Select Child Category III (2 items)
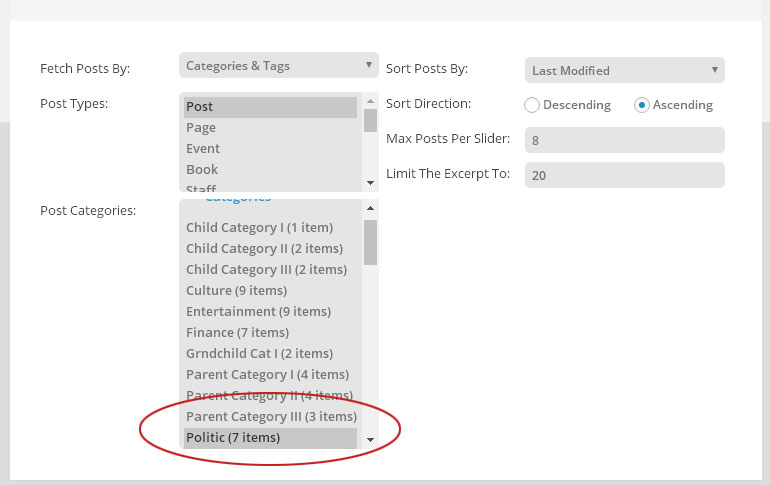This screenshot has height=485, width=770. pyautogui.click(x=270, y=270)
